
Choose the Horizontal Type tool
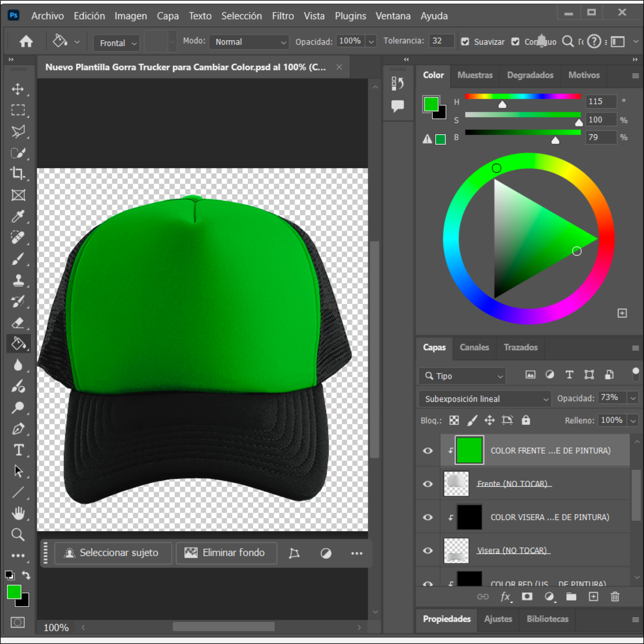[x=18, y=450]
